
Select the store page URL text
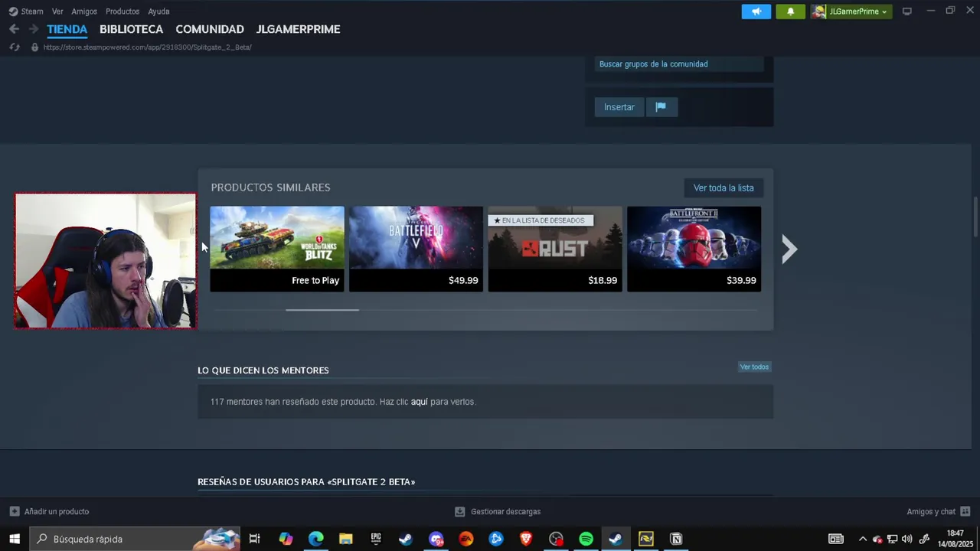click(147, 47)
